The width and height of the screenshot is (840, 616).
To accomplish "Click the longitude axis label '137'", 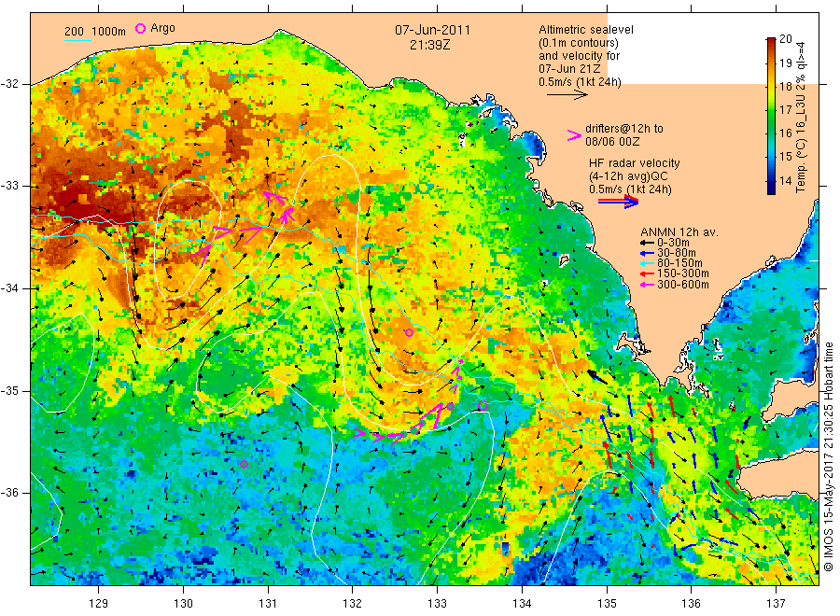I will pyautogui.click(x=776, y=604).
